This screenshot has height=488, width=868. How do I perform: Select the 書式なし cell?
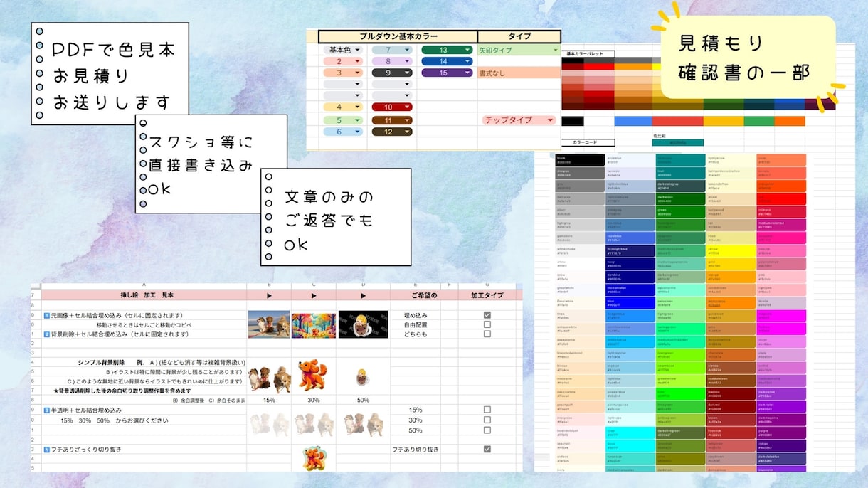tap(519, 73)
